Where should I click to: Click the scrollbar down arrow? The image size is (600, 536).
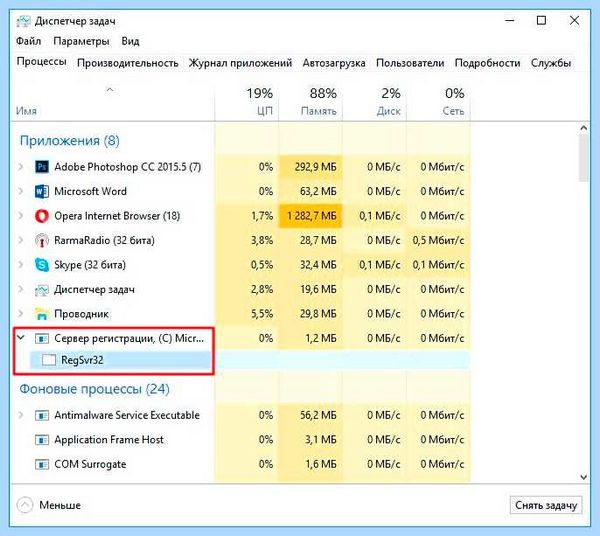[x=584, y=477]
